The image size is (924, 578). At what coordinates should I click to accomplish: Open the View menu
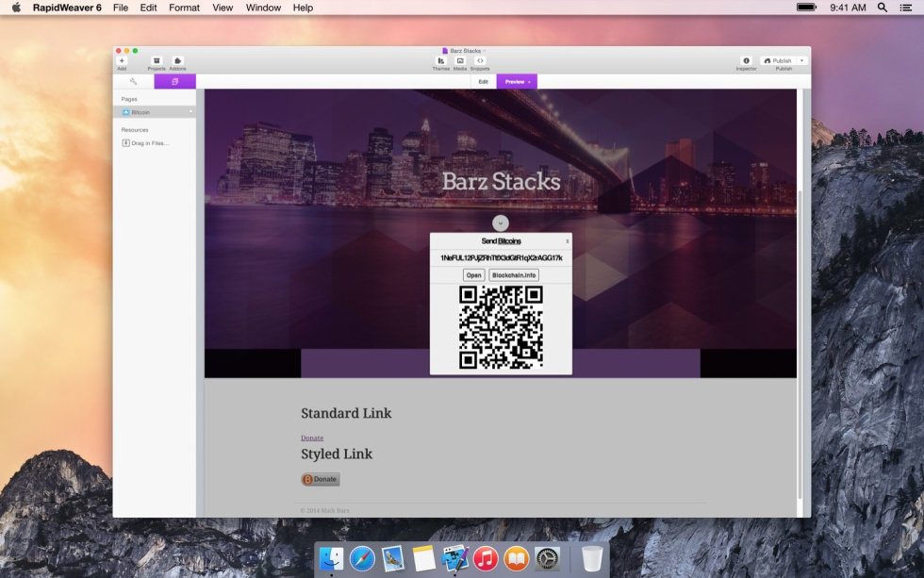tap(223, 8)
